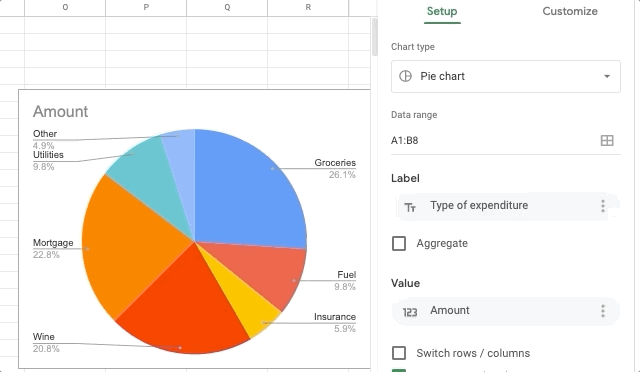
Task: Click the 20.8% percentage label
Action: 46,349
